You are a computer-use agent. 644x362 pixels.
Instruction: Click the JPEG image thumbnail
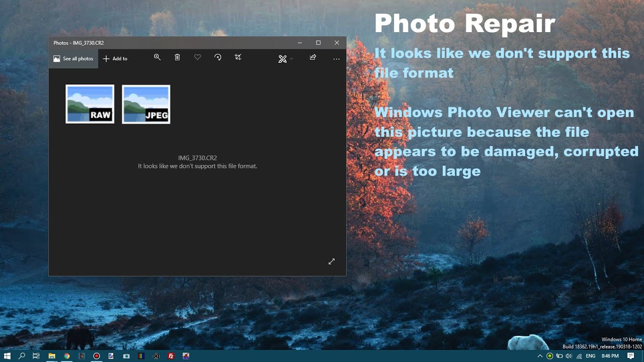coord(146,104)
